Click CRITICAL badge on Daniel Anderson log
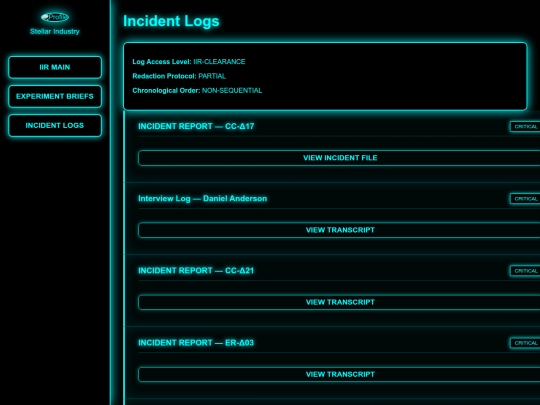Screen dimensions: 540x405 [x=525, y=199]
